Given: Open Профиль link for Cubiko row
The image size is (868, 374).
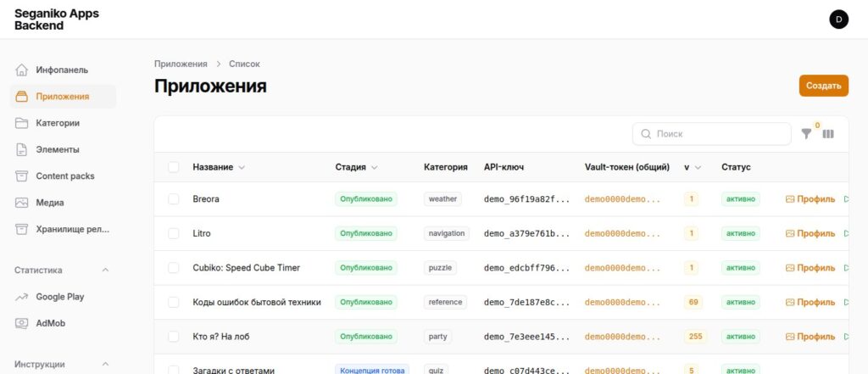Looking at the screenshot, I should coord(810,268).
